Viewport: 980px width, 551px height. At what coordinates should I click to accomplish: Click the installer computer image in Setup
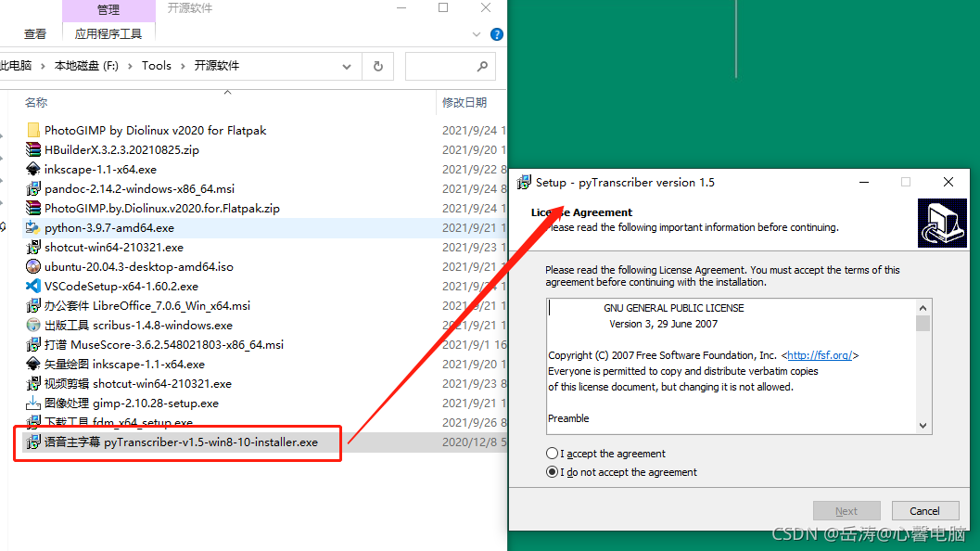942,223
